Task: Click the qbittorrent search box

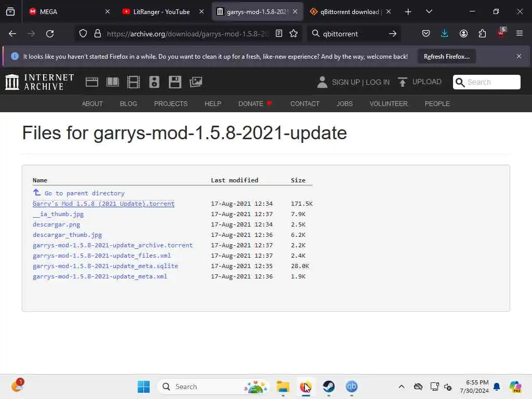Action: point(353,34)
